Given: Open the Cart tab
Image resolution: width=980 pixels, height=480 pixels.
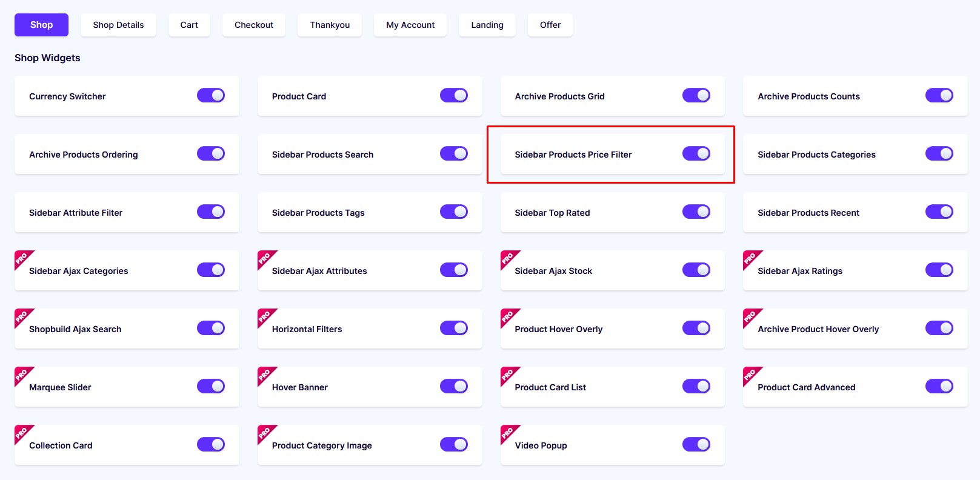Looking at the screenshot, I should point(189,25).
